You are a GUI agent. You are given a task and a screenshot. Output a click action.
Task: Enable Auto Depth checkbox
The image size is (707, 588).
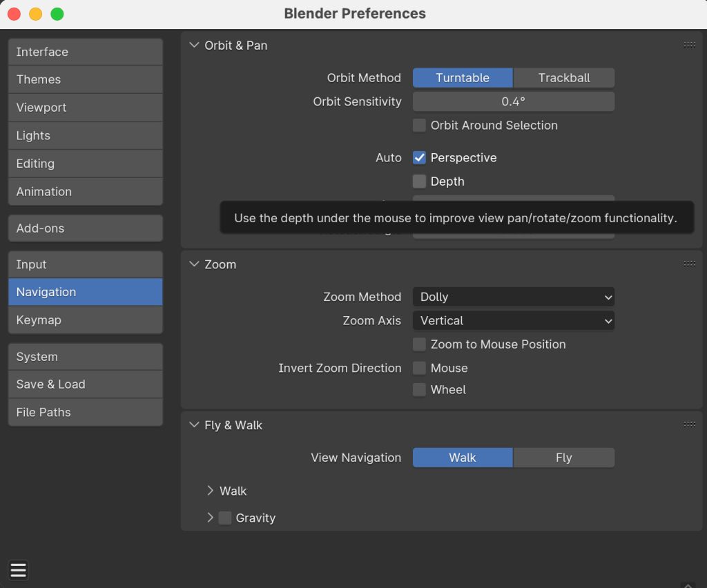(419, 181)
